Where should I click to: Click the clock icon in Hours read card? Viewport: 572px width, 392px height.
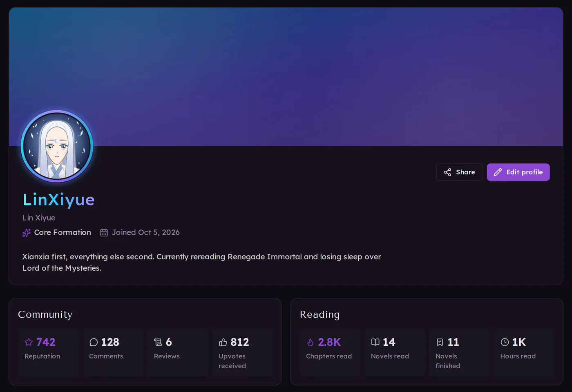point(505,342)
